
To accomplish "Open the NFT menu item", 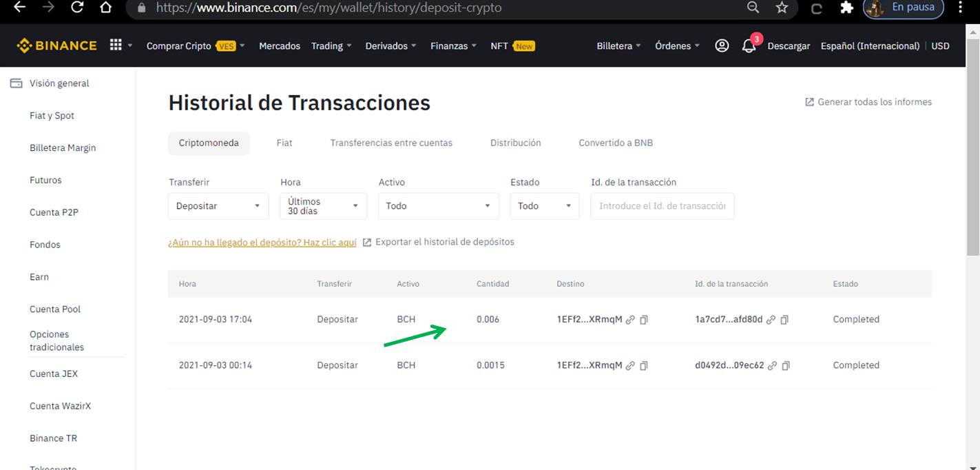I will [512, 46].
